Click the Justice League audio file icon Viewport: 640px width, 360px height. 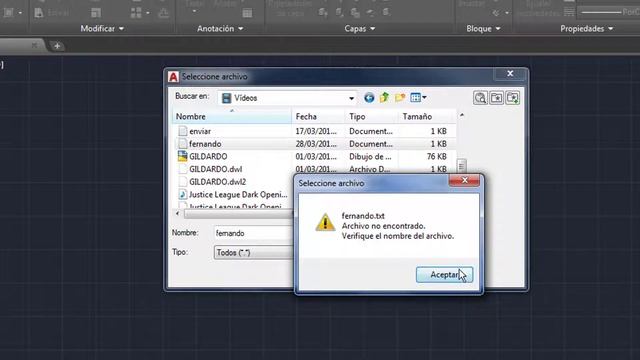pyautogui.click(x=182, y=194)
